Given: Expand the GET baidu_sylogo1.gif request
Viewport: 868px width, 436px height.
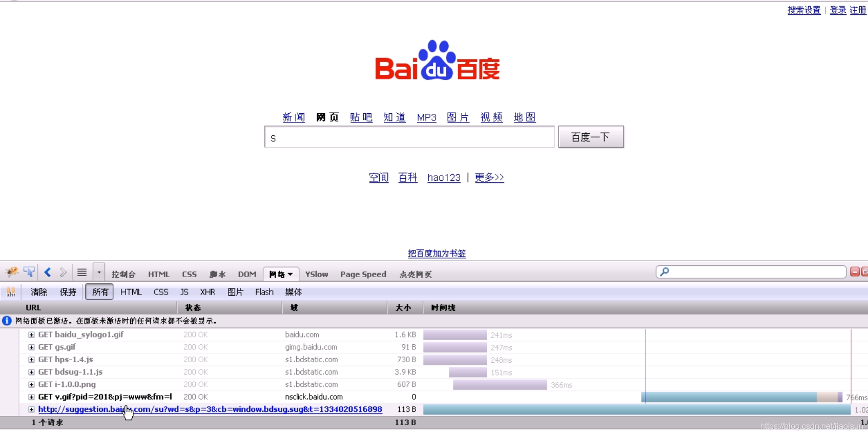Looking at the screenshot, I should tap(31, 335).
